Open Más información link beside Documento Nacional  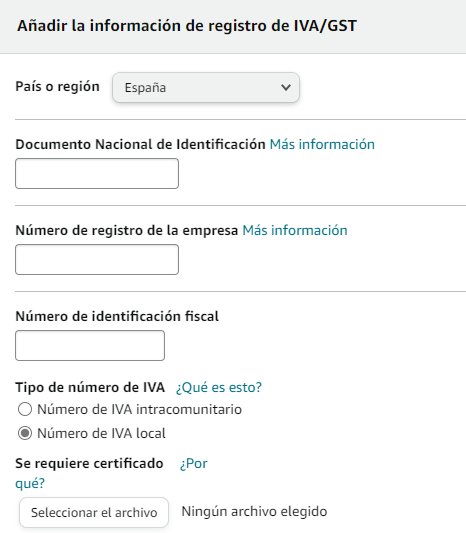tap(322, 144)
